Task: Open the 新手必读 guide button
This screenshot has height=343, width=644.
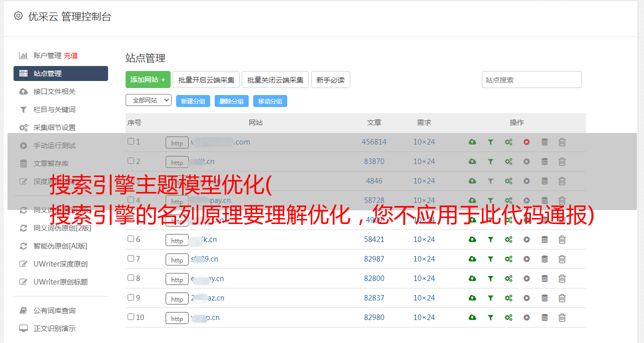Action: click(x=331, y=79)
